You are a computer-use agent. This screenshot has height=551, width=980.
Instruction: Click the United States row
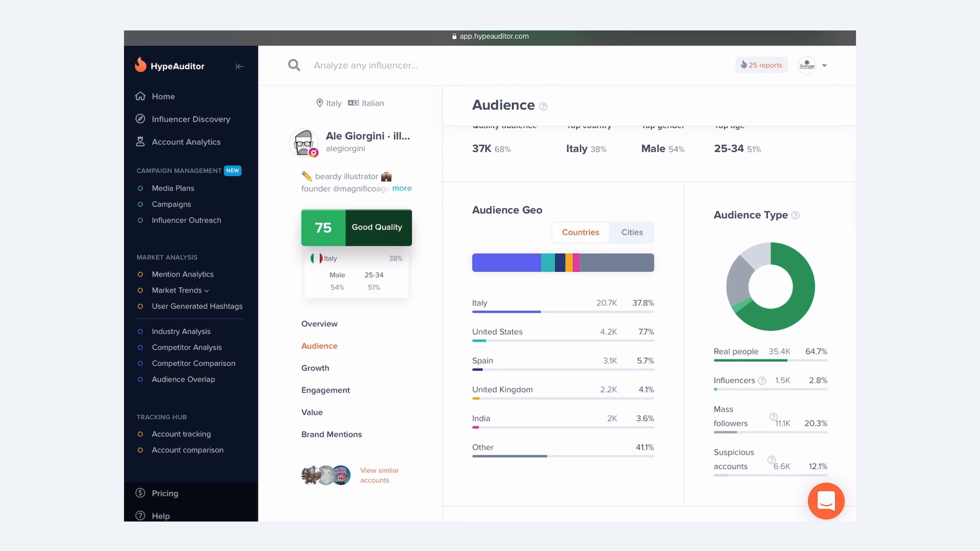563,334
